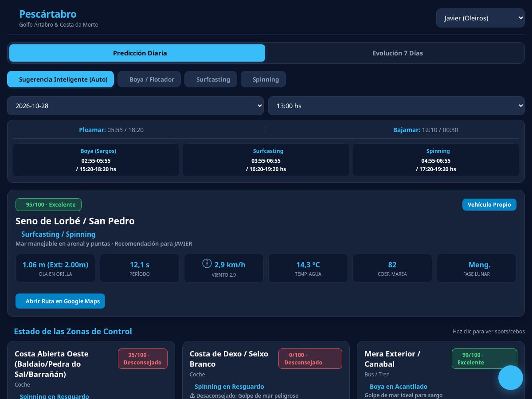Select Surfcasting filter chip
This screenshot has width=532, height=399.
(211, 79)
